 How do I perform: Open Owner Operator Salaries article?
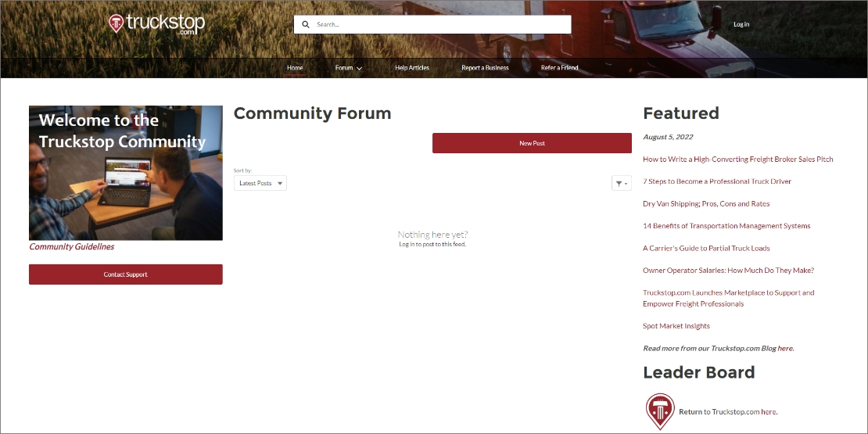pos(728,270)
